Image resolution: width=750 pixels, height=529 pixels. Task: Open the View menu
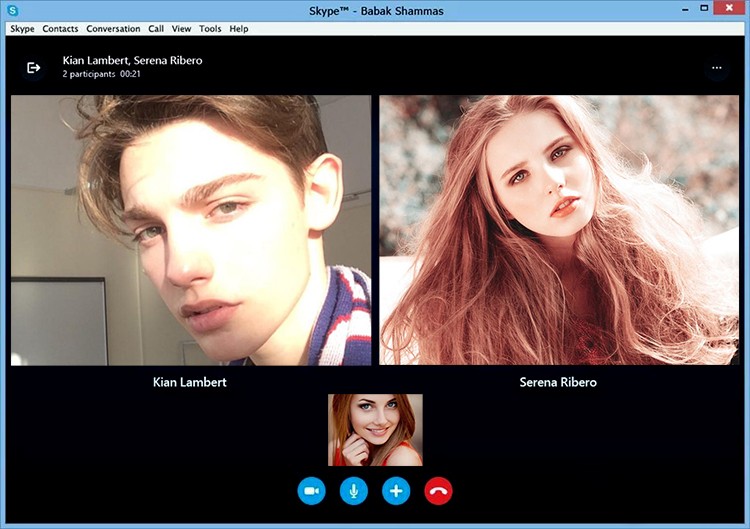click(x=181, y=29)
